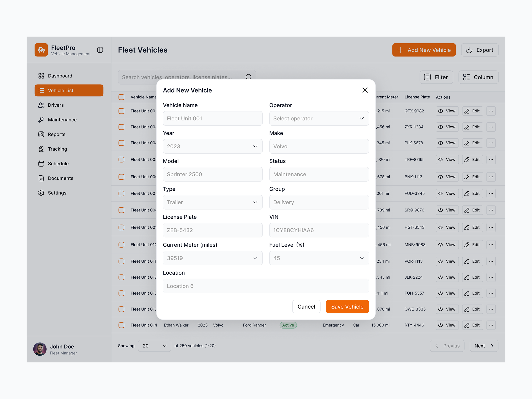The image size is (532, 399).
Task: Cancel the Add New Vehicle dialog
Action: pyautogui.click(x=306, y=306)
